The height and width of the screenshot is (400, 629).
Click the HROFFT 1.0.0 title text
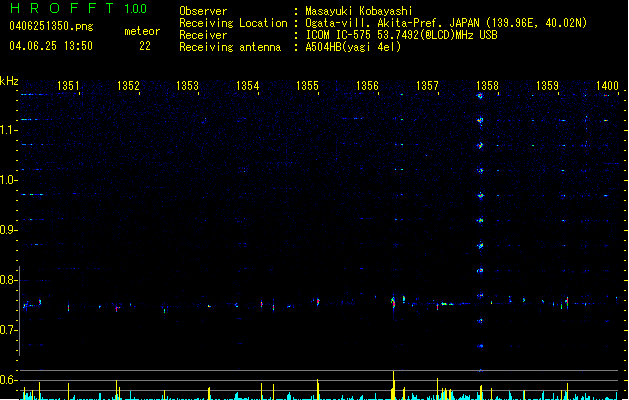78,8
